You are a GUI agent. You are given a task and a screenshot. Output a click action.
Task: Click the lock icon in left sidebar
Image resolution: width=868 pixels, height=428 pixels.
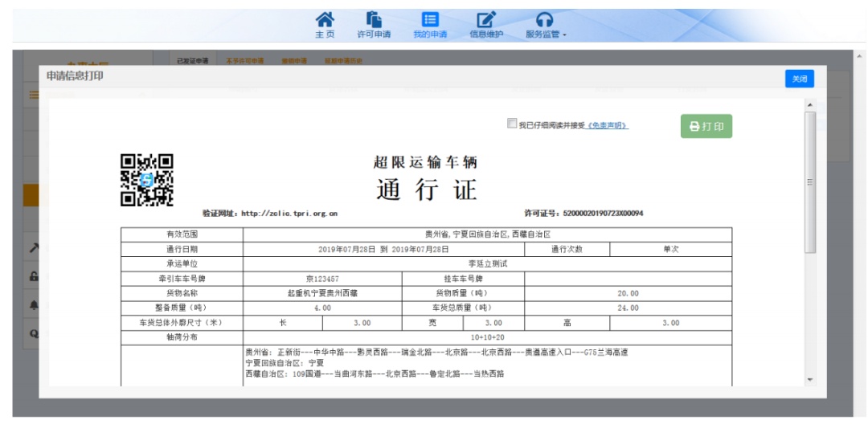point(33,276)
